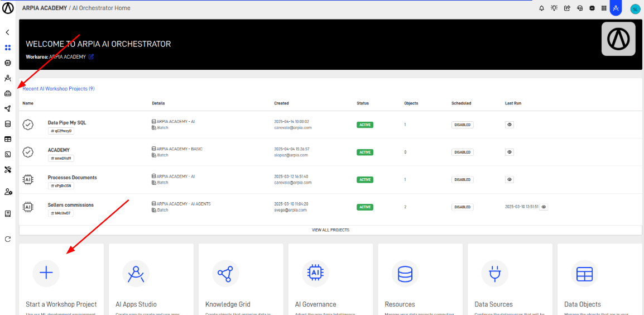This screenshot has height=315, width=644.
Task: Open the Data Pipe My SQL project
Action: pos(67,122)
